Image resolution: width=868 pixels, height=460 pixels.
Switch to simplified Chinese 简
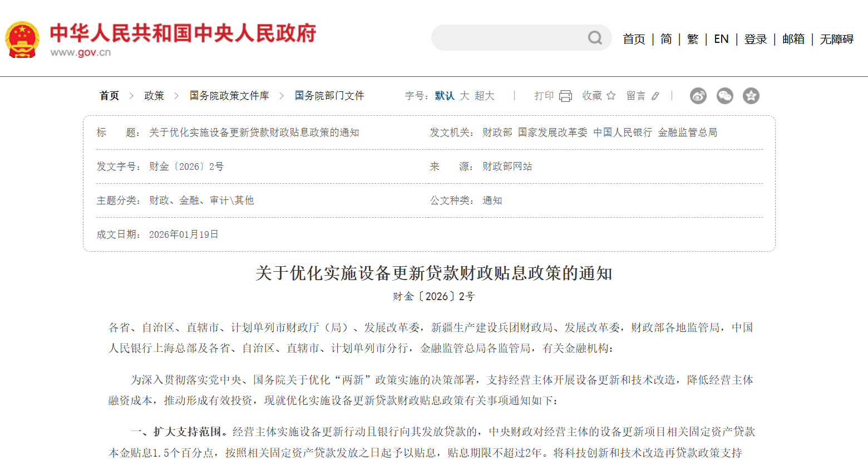coord(666,39)
